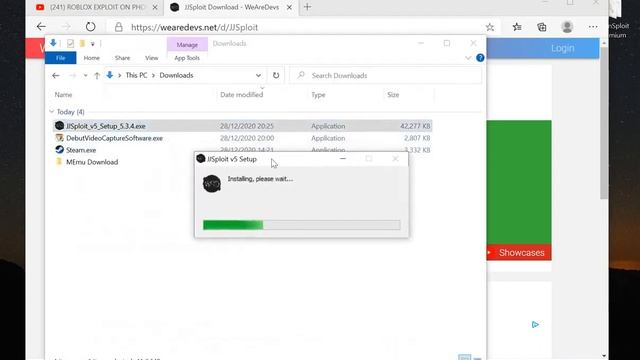Select the Manage contextual tab

[x=187, y=44]
